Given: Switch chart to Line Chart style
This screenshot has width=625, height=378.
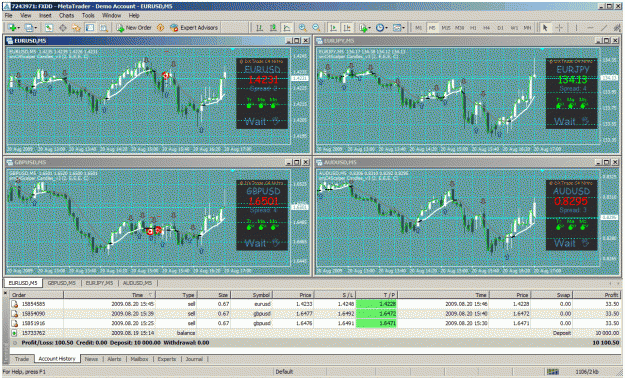Looking at the screenshot, I should pyautogui.click(x=287, y=28).
